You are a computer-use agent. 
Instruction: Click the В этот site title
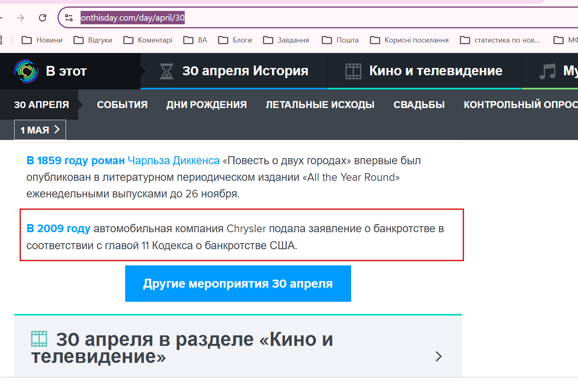66,71
